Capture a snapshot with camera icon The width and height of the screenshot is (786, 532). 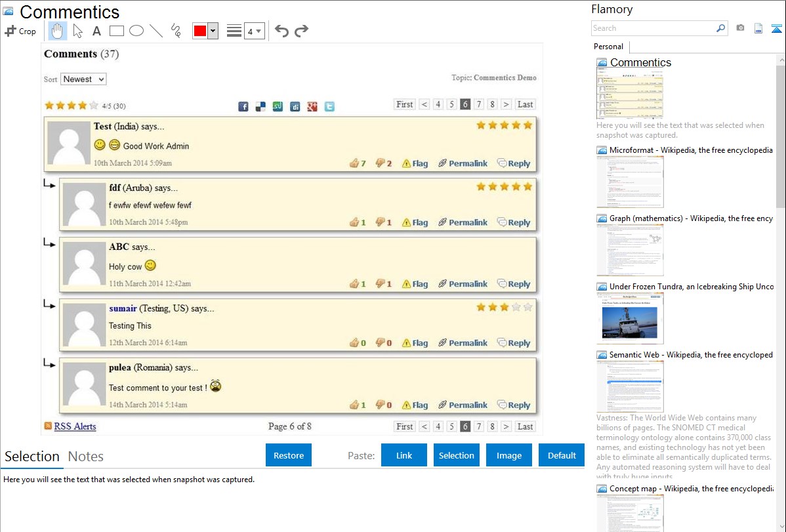point(740,28)
